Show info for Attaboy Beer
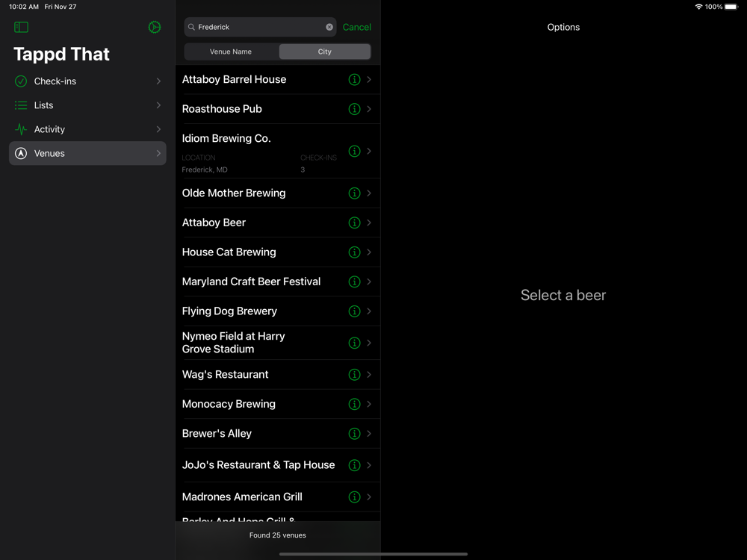This screenshot has height=560, width=747. pos(354,223)
